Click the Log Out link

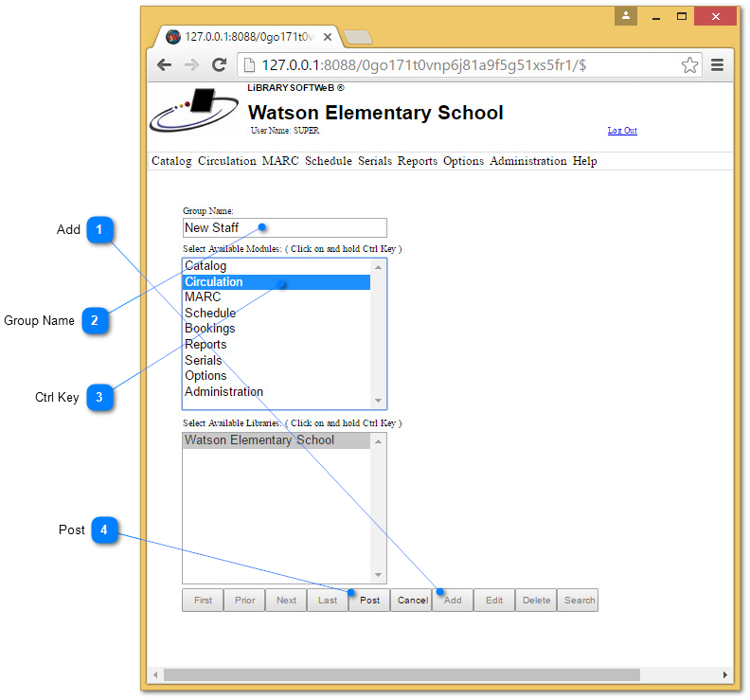[x=622, y=131]
